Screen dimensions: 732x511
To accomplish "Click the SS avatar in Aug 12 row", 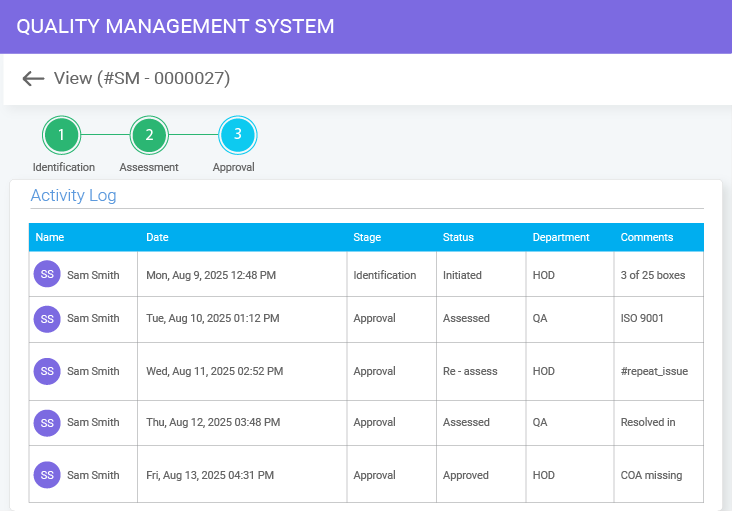I will [x=47, y=423].
